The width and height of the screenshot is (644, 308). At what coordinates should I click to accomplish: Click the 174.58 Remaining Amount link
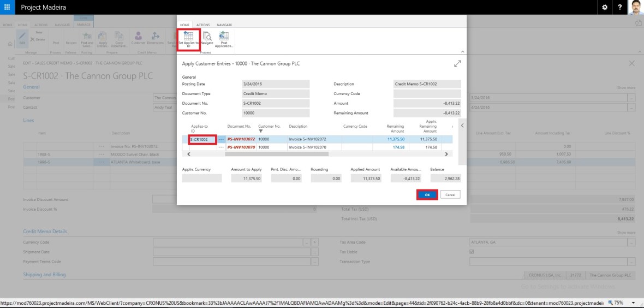coord(398,147)
